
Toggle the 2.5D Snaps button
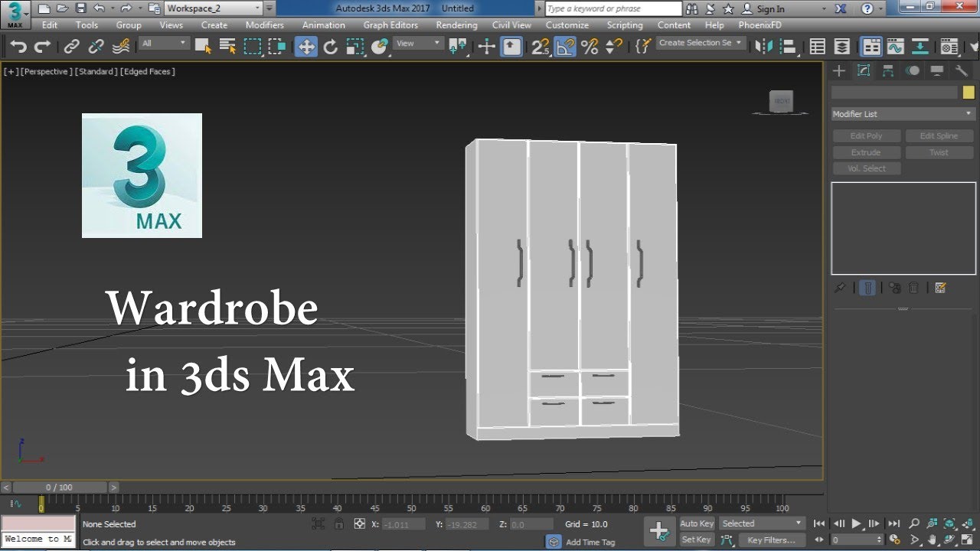541,47
